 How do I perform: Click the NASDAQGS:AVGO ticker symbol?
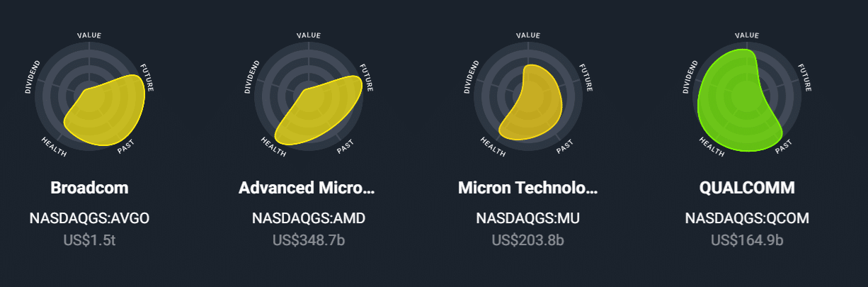(x=89, y=219)
